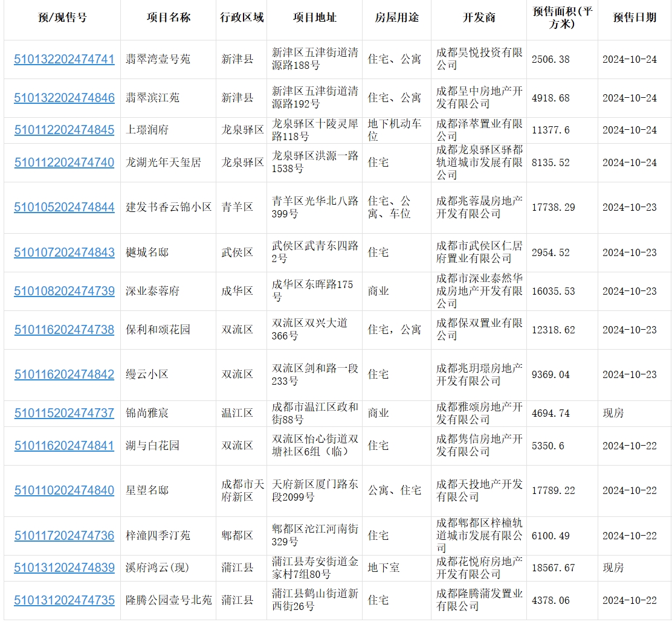Select address 青羊区光华北八路399号

click(315, 207)
